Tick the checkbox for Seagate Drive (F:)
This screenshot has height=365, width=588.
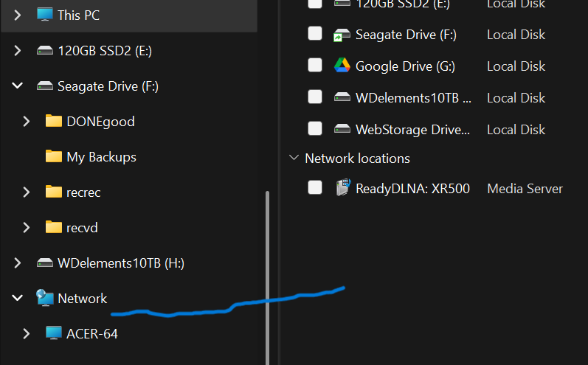[315, 33]
